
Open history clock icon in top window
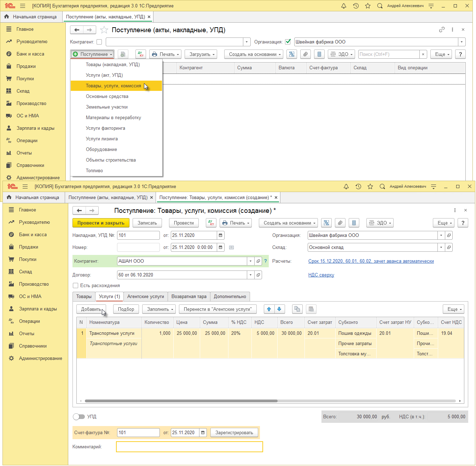(x=356, y=6)
